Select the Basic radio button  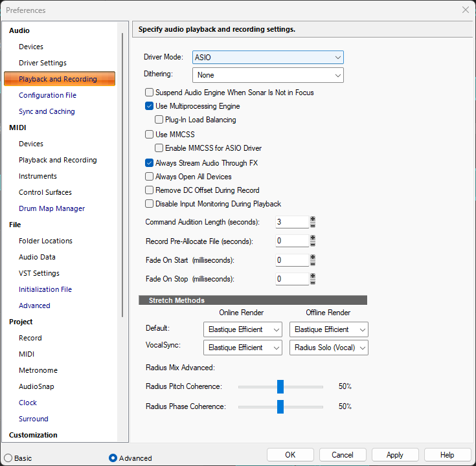[x=8, y=458]
